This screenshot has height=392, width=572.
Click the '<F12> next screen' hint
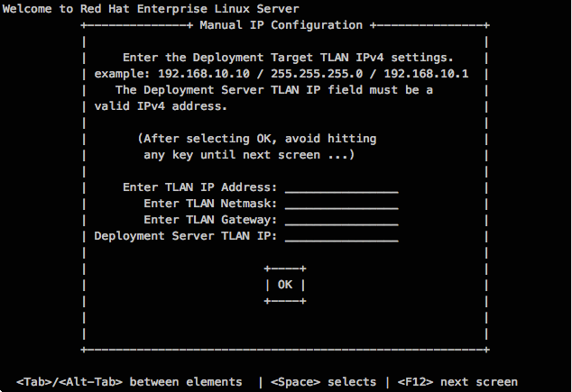457,382
